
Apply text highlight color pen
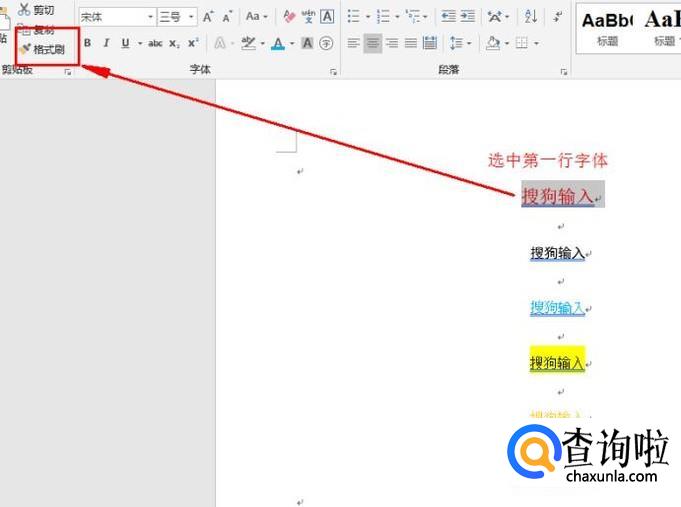coord(248,43)
